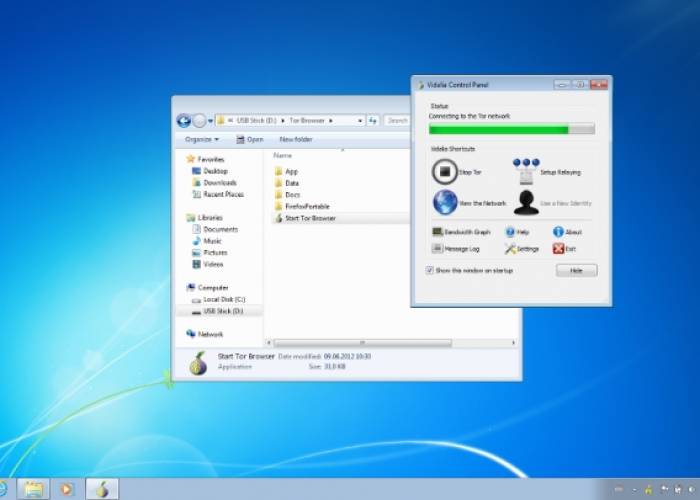Open the Message Log

pyautogui.click(x=456, y=249)
